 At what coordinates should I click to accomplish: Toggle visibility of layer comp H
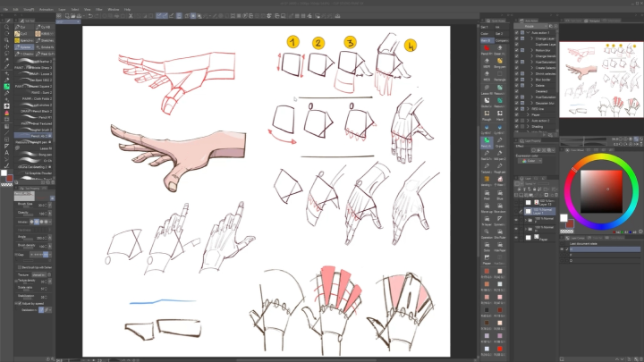[563, 249]
